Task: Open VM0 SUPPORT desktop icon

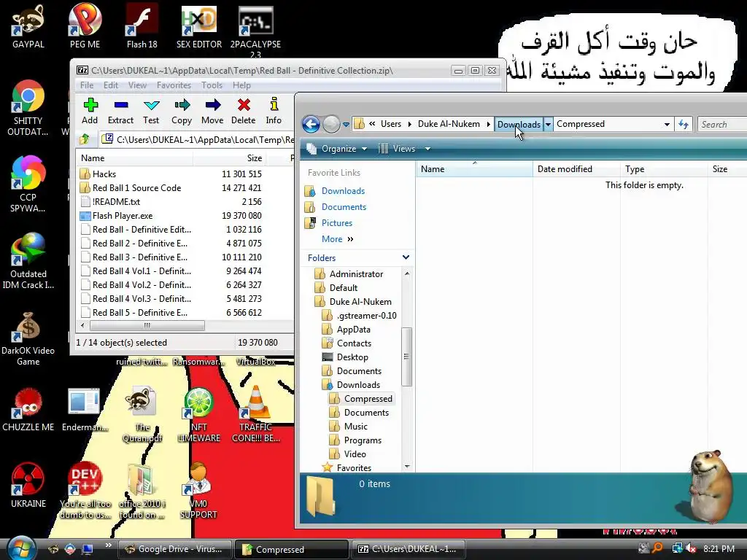Action: (198, 491)
